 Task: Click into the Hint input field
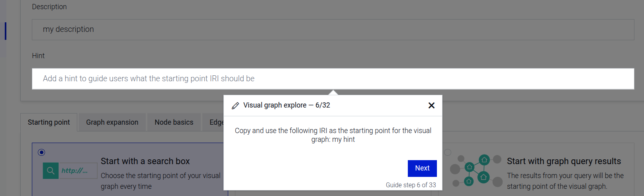(333, 79)
